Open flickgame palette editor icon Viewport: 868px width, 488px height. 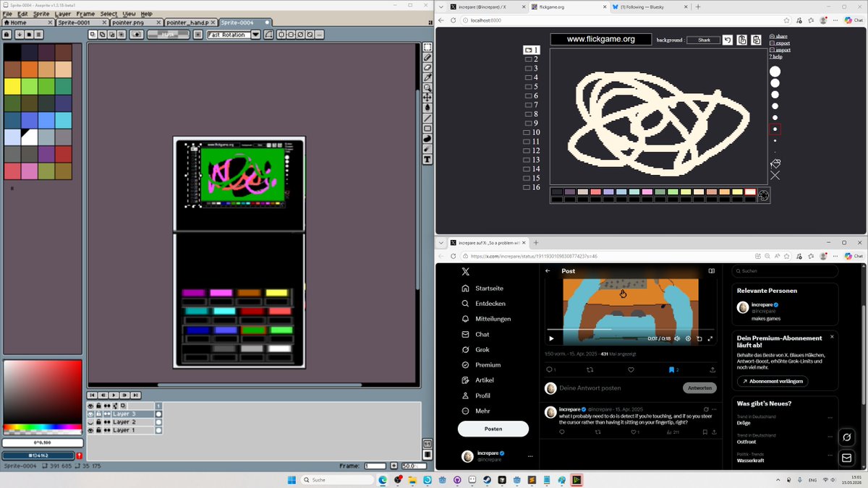[x=763, y=195]
